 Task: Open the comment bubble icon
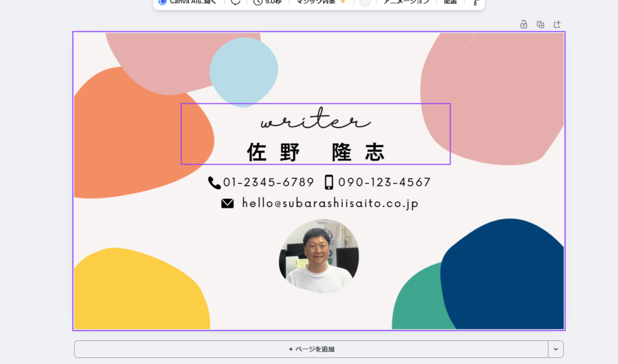point(235,2)
